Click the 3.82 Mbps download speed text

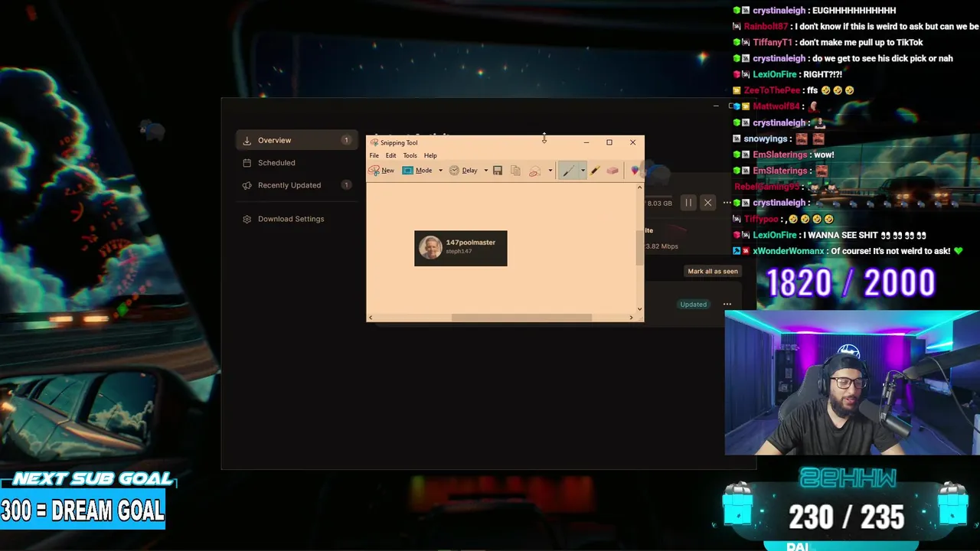pyautogui.click(x=661, y=246)
